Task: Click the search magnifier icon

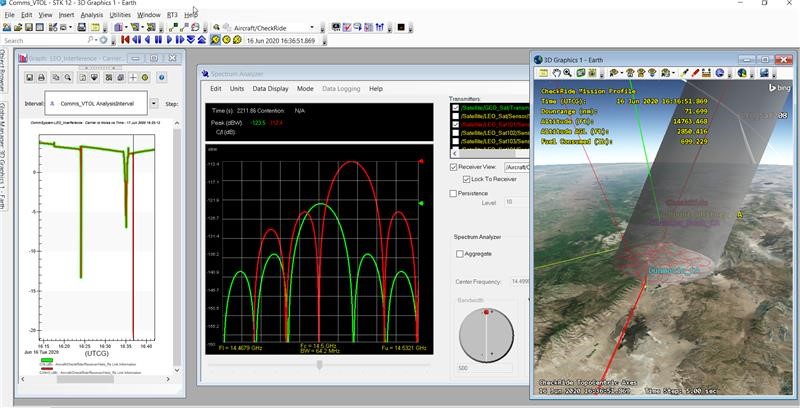Action: [91, 40]
